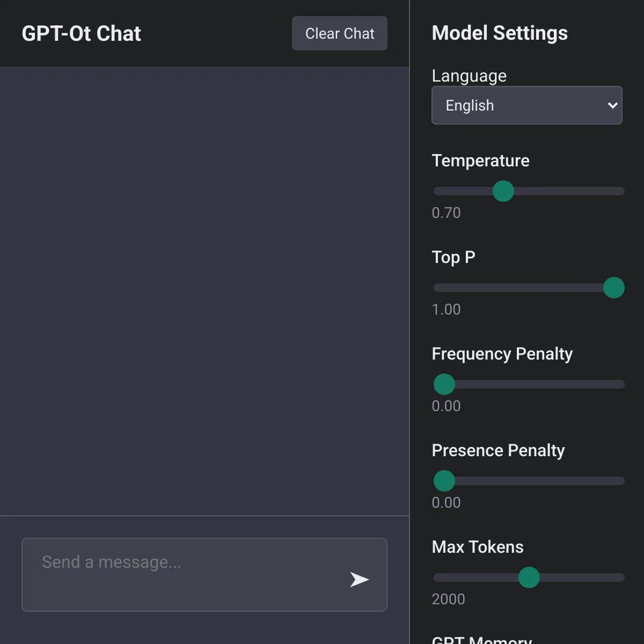This screenshot has height=644, width=644.
Task: Click the GPT-Ot Chat title
Action: click(x=81, y=33)
